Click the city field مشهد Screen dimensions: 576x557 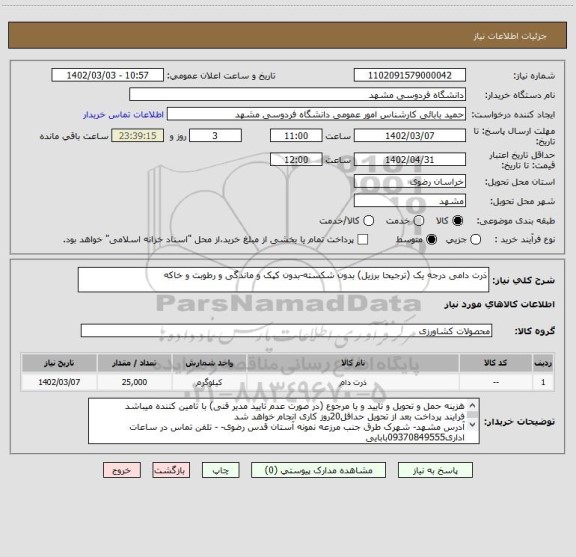410,201
